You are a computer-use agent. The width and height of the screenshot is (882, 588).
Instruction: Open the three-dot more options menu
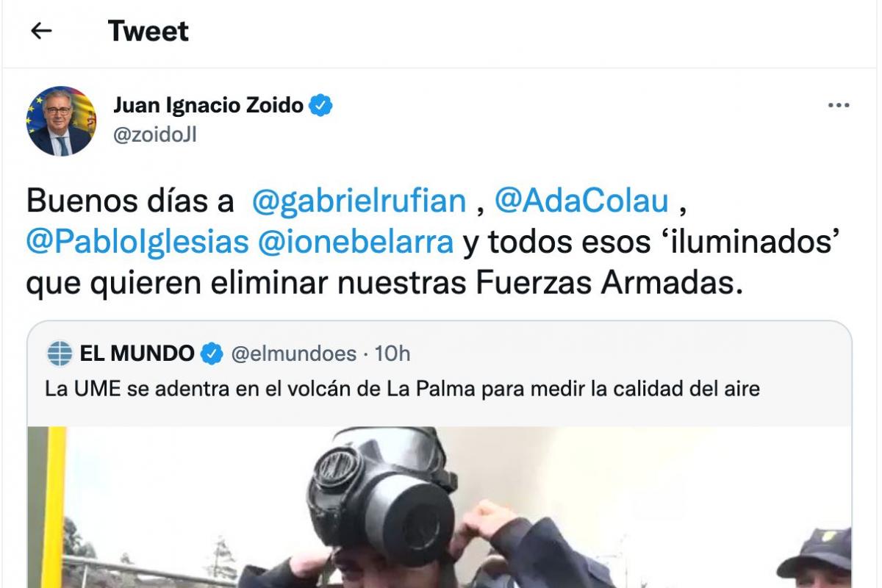pos(839,106)
